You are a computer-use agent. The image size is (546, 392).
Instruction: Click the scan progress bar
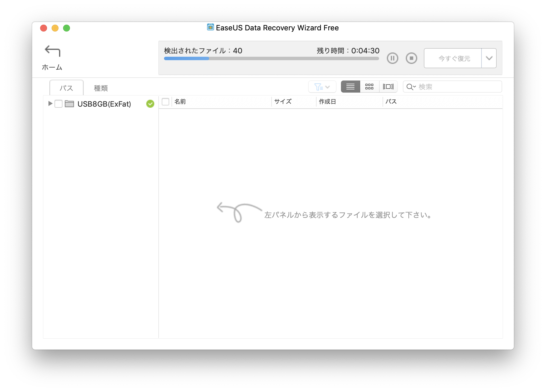[271, 58]
